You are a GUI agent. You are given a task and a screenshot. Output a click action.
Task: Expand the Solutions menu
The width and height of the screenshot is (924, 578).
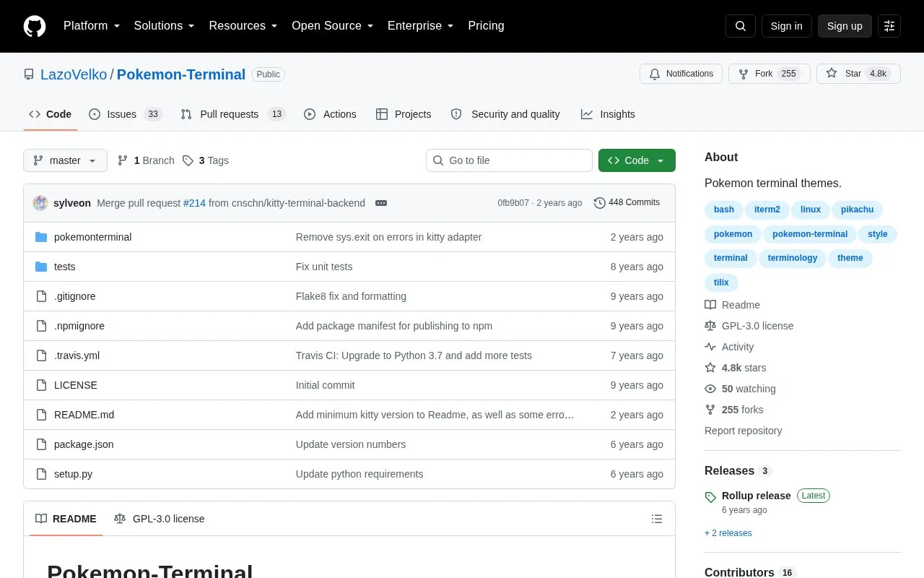(164, 26)
